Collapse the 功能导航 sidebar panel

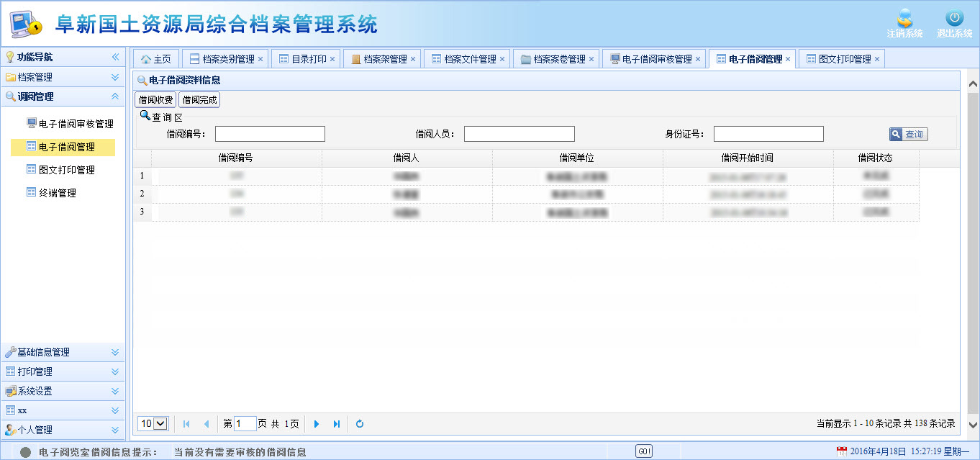115,58
